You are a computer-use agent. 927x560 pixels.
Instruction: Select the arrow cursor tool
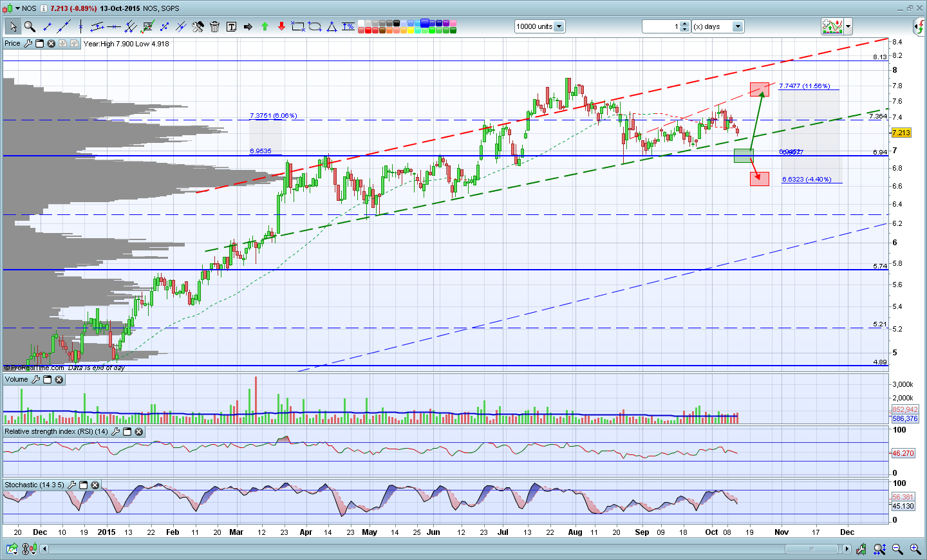point(13,26)
